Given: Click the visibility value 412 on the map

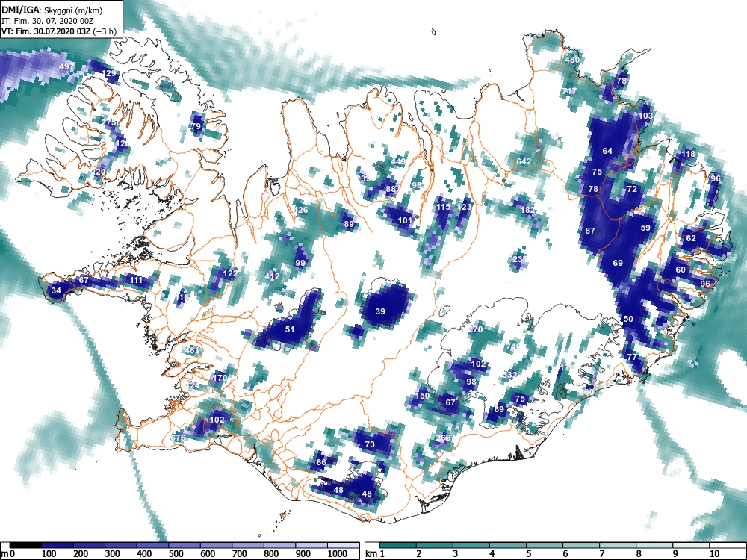Looking at the screenshot, I should 272,276.
